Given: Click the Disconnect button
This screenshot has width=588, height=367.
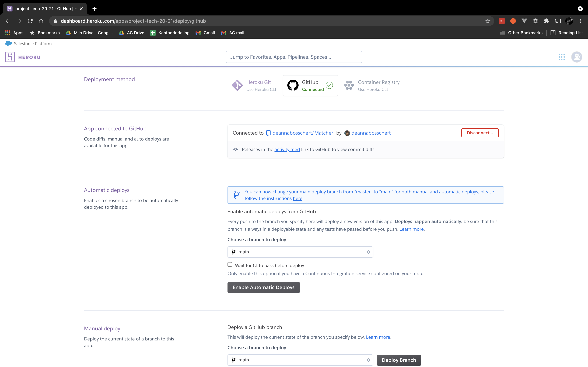Looking at the screenshot, I should click(x=480, y=132).
